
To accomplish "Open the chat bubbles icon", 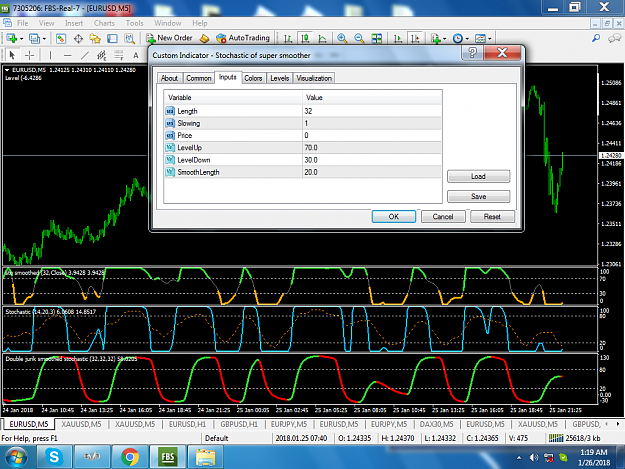I will (614, 38).
